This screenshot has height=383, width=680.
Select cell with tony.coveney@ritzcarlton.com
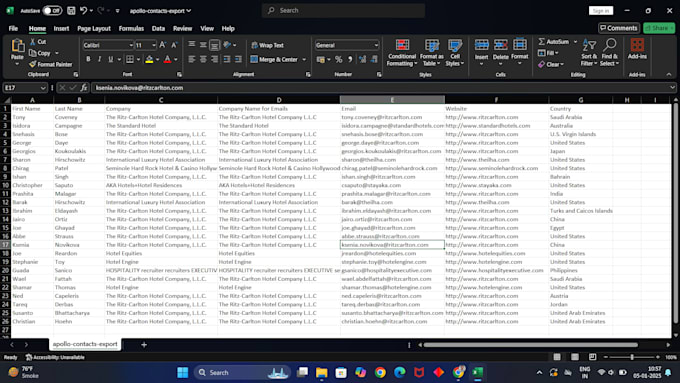pyautogui.click(x=392, y=117)
